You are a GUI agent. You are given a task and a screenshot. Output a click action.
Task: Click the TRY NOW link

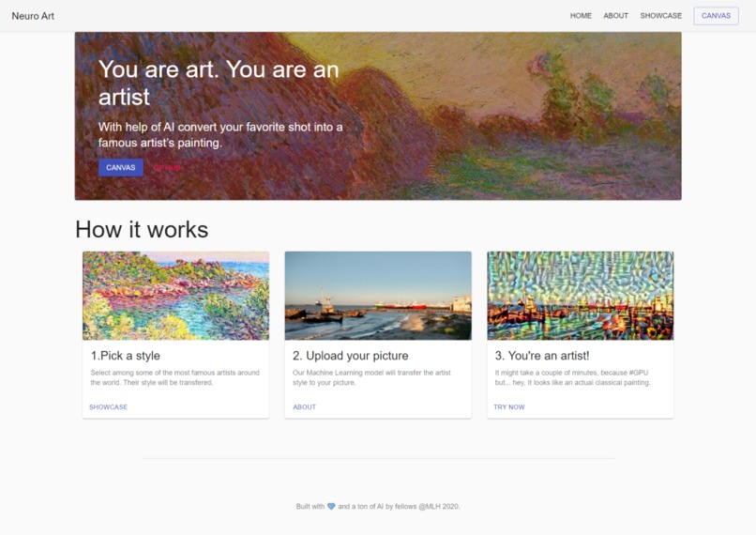click(x=509, y=407)
